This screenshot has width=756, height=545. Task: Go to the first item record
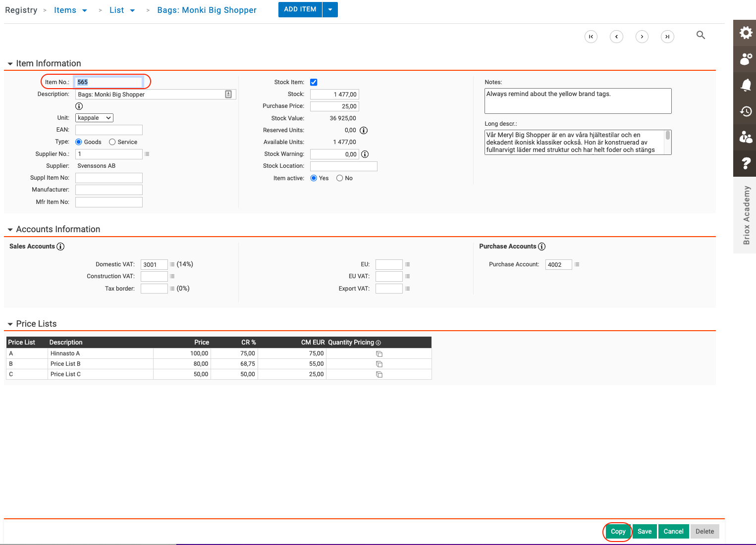point(591,37)
